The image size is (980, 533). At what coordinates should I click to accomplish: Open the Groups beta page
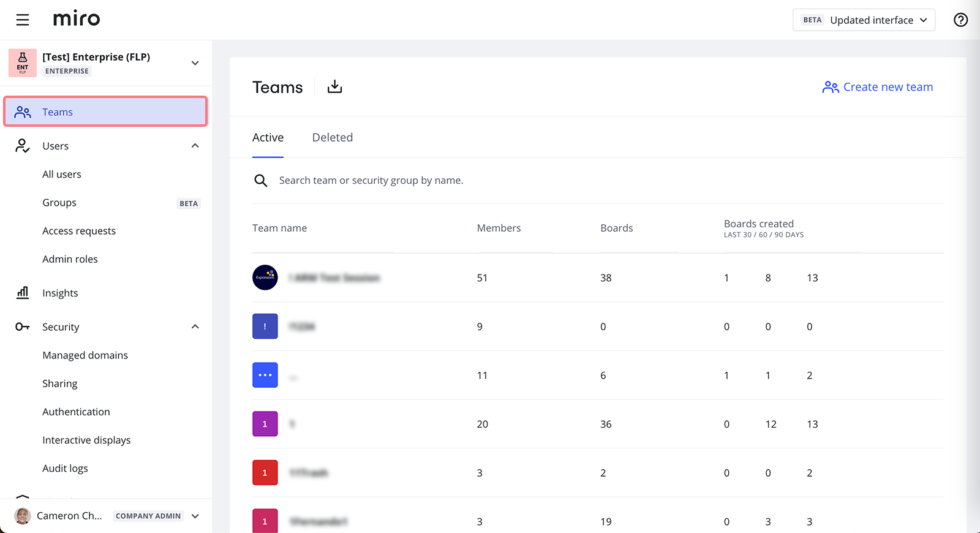pos(59,203)
